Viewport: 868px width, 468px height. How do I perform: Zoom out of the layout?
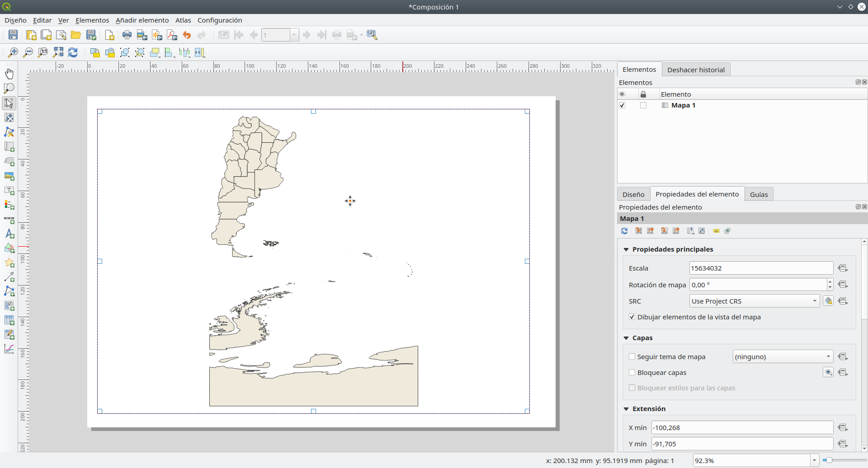28,52
